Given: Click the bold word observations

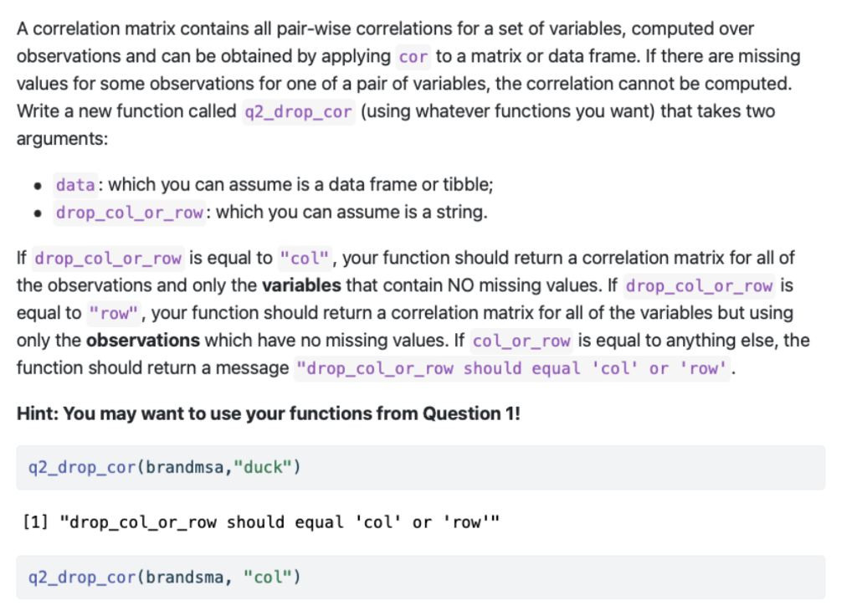Looking at the screenshot, I should point(143,341).
